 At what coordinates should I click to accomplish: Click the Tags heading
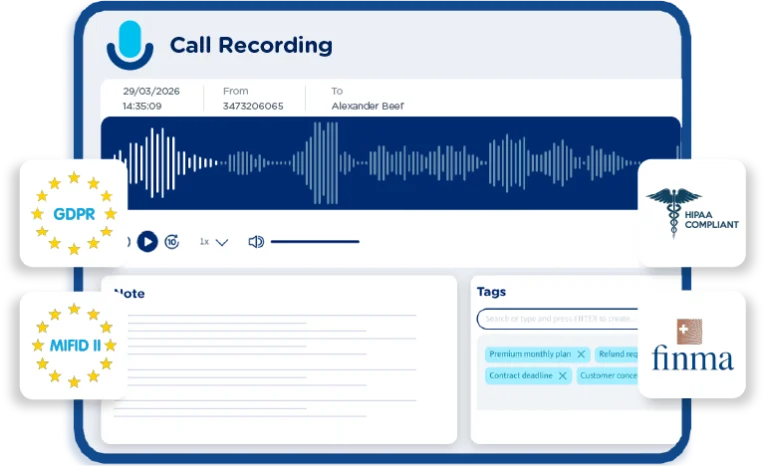tap(491, 292)
